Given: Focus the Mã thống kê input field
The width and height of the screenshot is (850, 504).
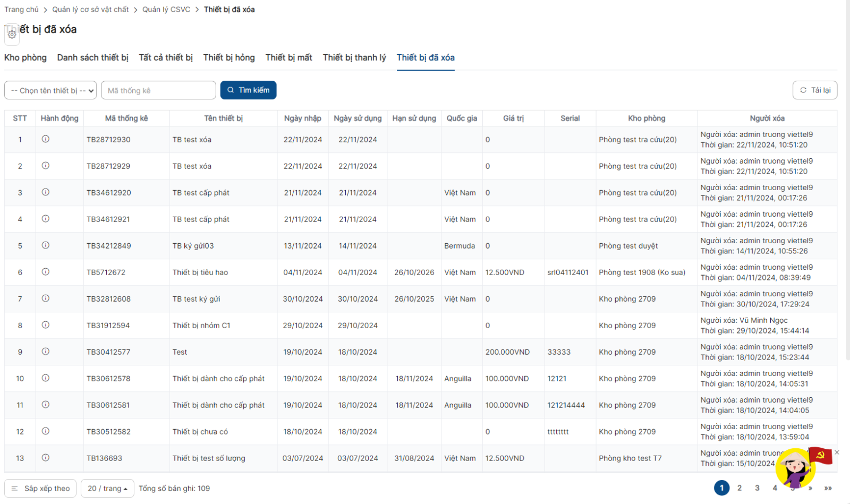Looking at the screenshot, I should (x=158, y=90).
